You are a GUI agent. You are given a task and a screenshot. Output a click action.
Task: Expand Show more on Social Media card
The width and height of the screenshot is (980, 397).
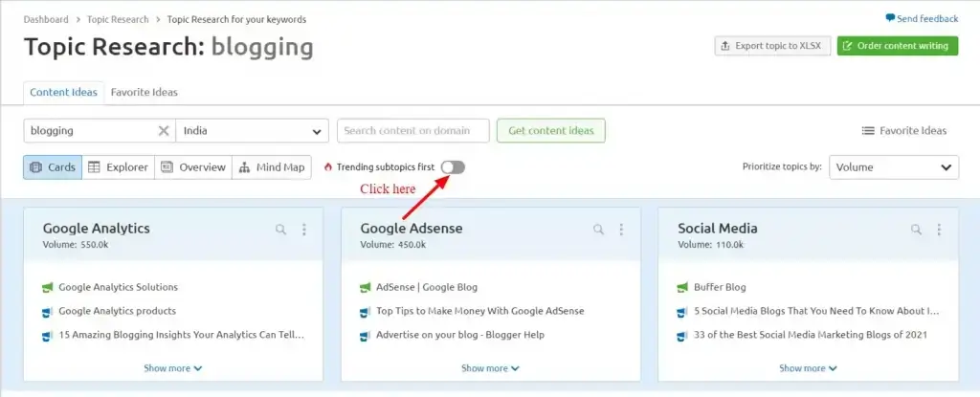pos(808,368)
